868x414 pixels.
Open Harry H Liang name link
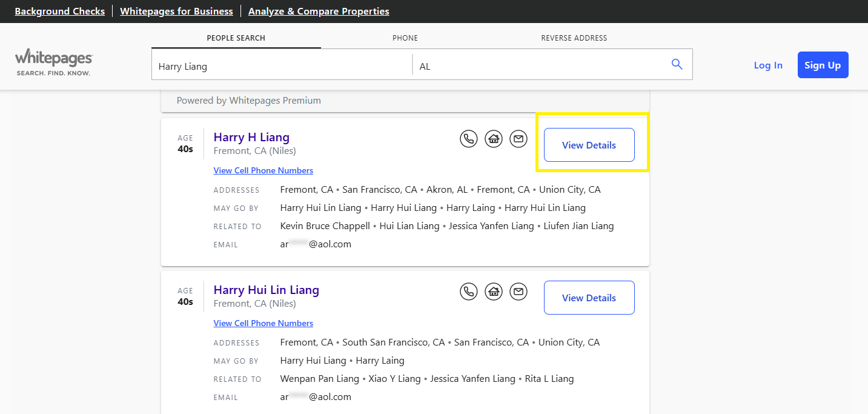point(251,137)
